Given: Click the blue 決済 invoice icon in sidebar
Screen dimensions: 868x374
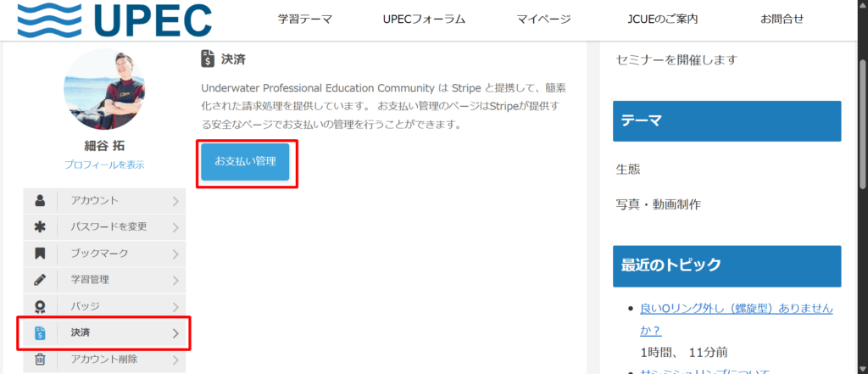Looking at the screenshot, I should pos(40,333).
